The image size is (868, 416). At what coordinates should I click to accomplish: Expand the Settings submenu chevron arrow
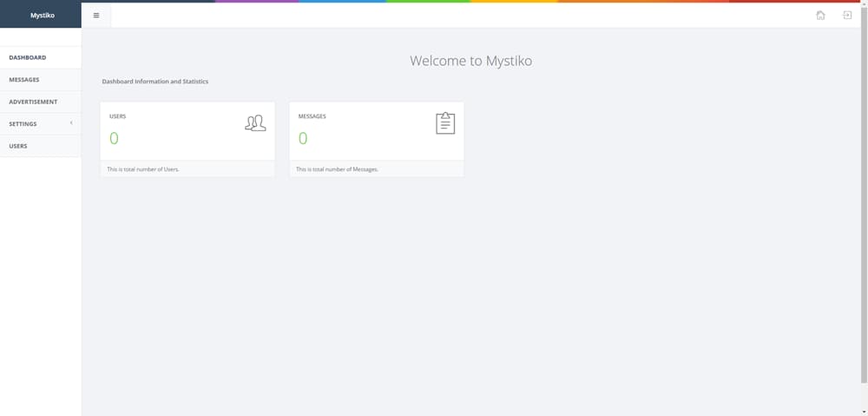[71, 123]
